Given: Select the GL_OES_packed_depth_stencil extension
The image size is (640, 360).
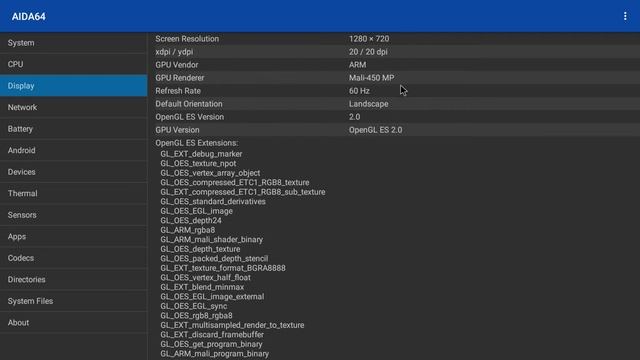Looking at the screenshot, I should (x=214, y=259).
